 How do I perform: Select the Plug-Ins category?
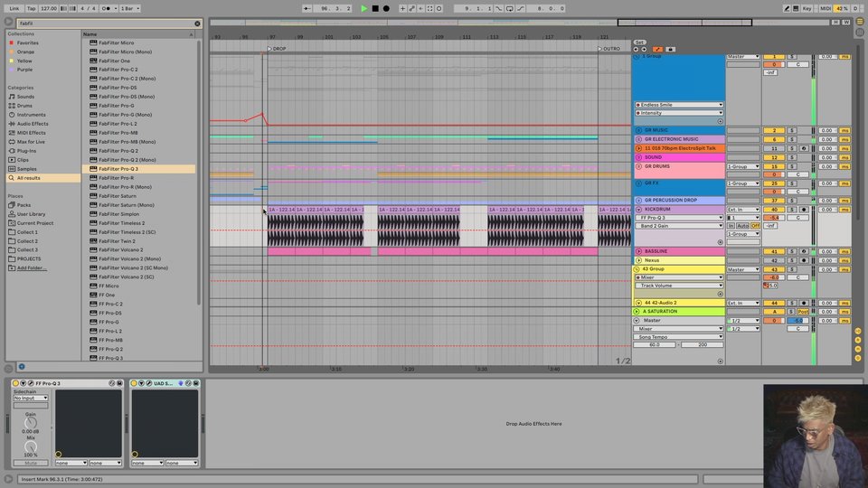(26, 151)
